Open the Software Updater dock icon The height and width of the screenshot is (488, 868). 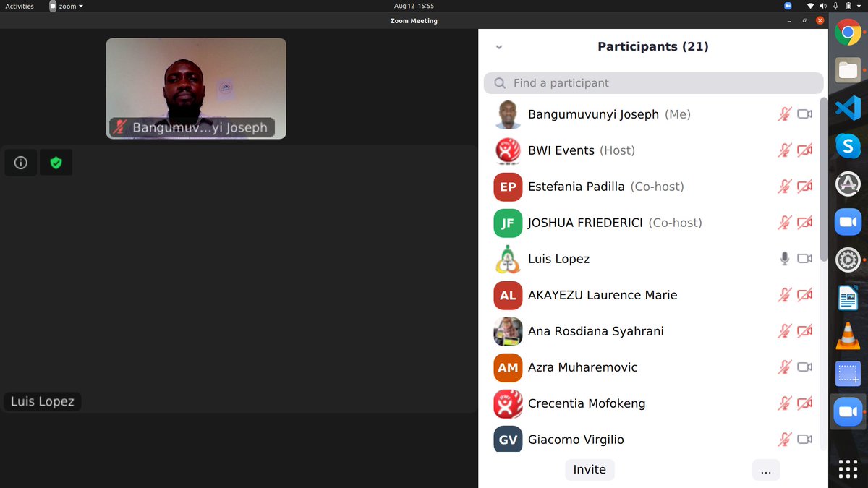click(x=848, y=184)
